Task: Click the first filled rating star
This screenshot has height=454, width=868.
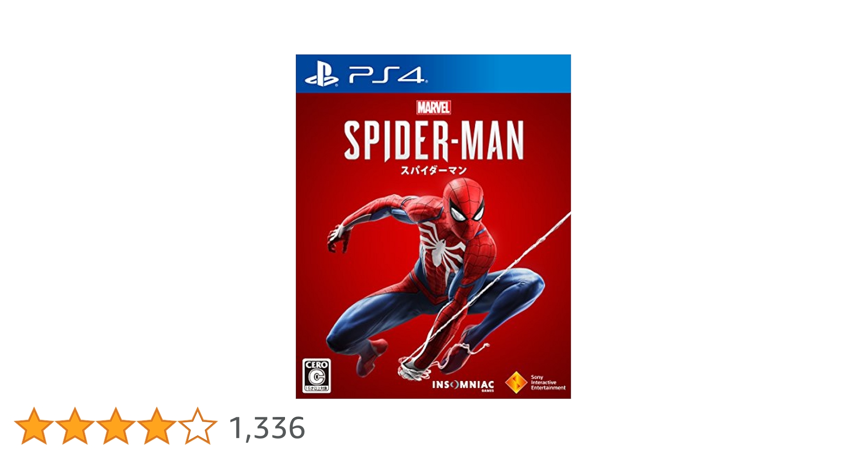Action: click(x=34, y=426)
